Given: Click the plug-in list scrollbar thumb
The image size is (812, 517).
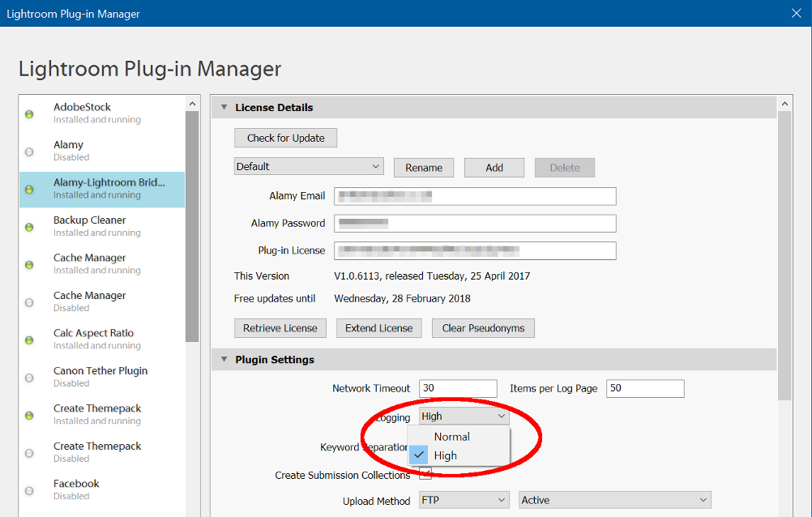Looking at the screenshot, I should [192, 226].
